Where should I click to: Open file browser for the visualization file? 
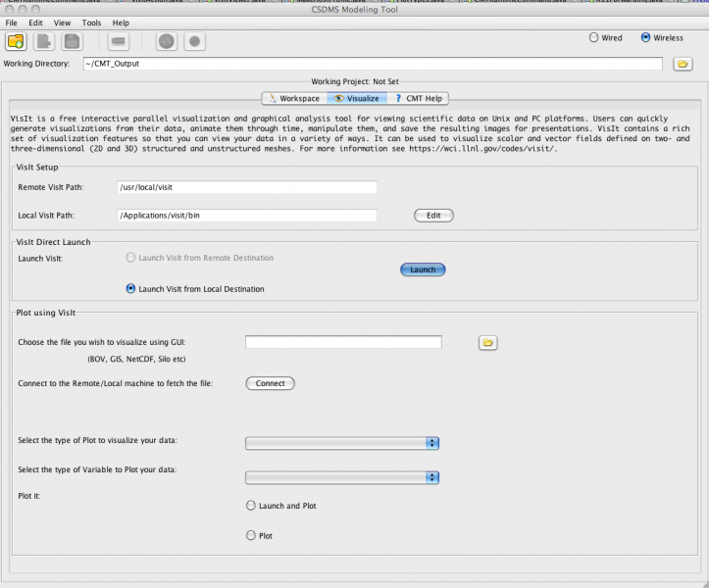pyautogui.click(x=488, y=342)
